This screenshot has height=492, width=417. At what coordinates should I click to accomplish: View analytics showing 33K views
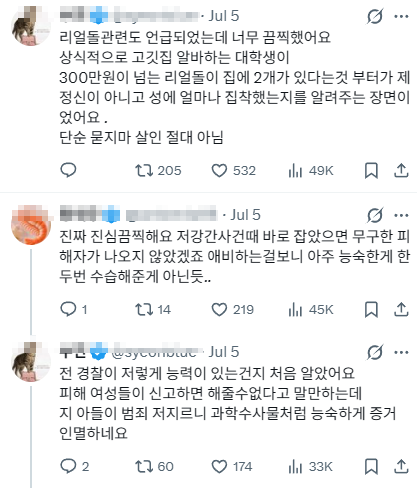(311, 467)
